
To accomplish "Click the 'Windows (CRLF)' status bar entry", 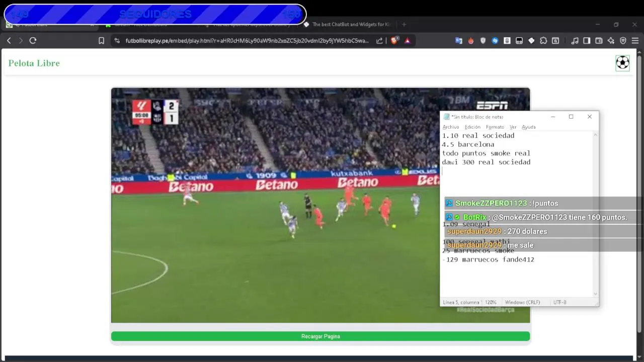I will pos(522,302).
